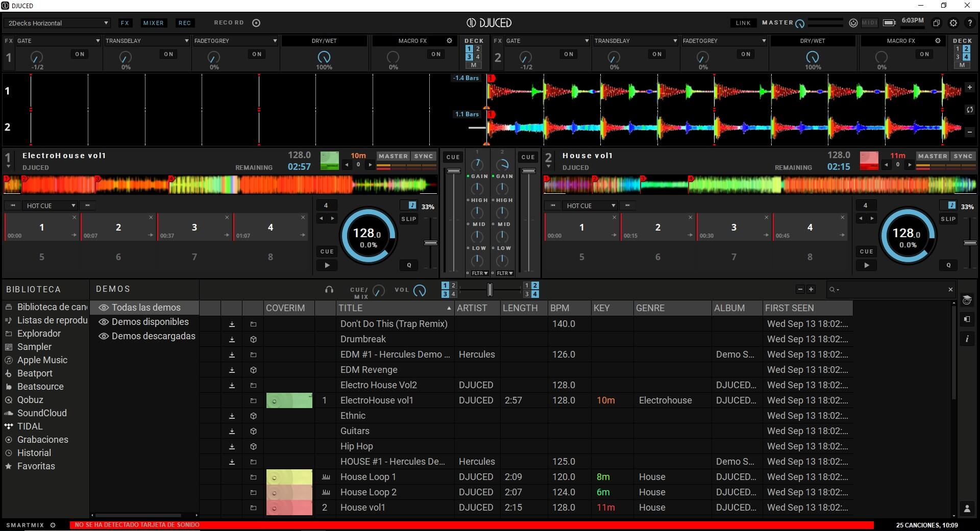Toggle Todas las demos visibility eye
The height and width of the screenshot is (531, 980).
coord(104,308)
